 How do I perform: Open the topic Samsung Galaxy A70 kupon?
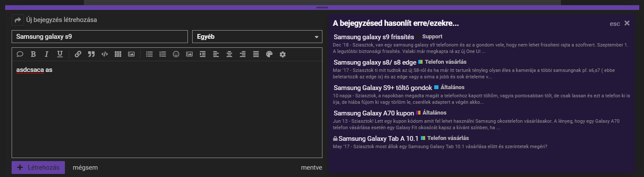click(374, 113)
